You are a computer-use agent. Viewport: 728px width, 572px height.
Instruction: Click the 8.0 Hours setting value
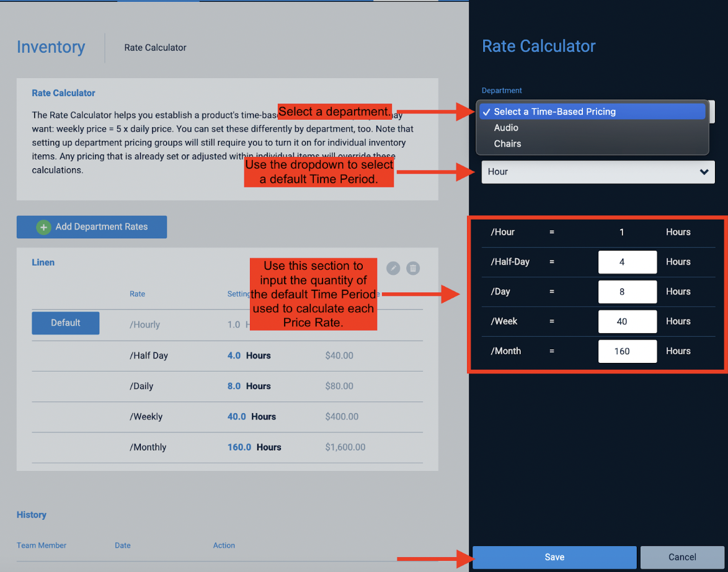coord(249,386)
